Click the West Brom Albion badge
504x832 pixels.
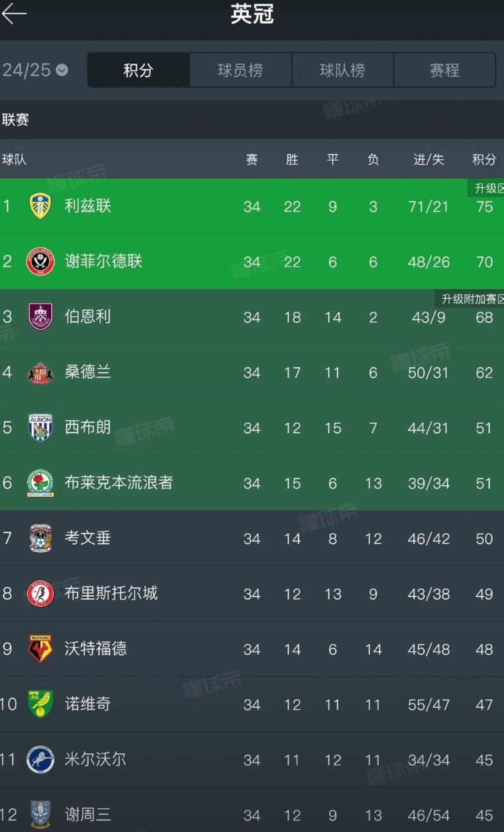40,428
